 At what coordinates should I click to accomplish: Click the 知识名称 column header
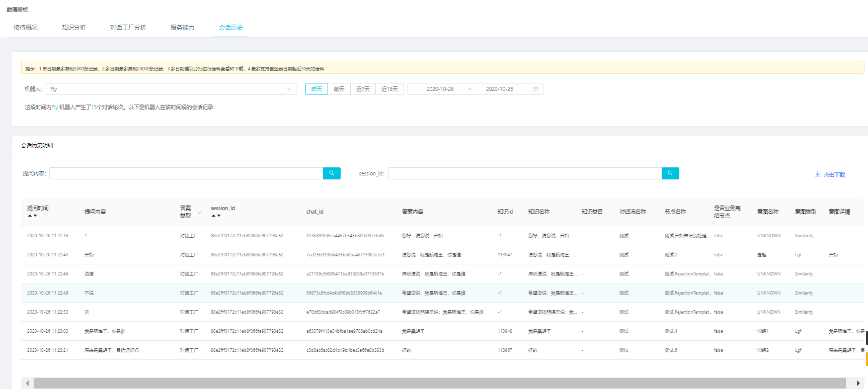[539, 212]
